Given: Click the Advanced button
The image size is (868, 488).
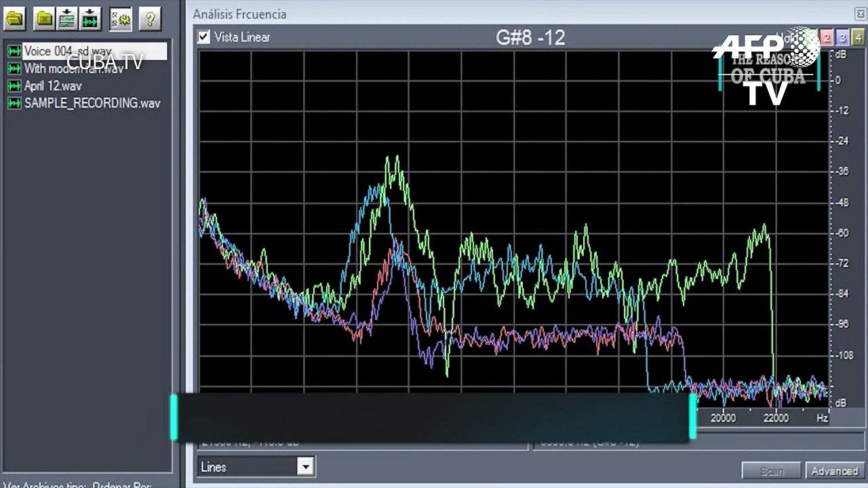Looking at the screenshot, I should click(x=834, y=470).
